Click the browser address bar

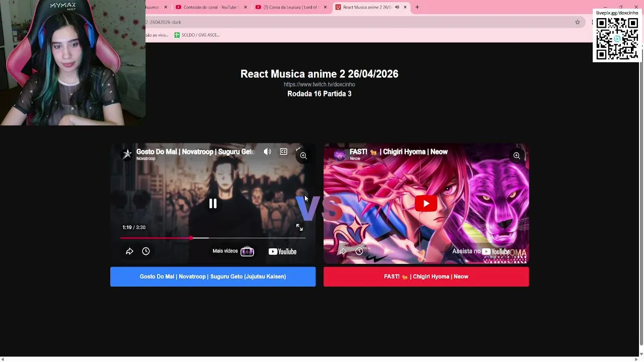[x=362, y=22]
